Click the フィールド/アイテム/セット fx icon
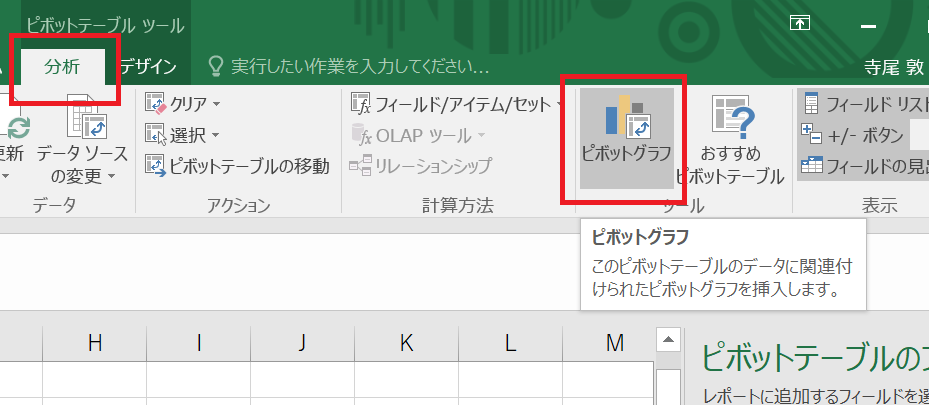This screenshot has height=405, width=929. (x=360, y=104)
